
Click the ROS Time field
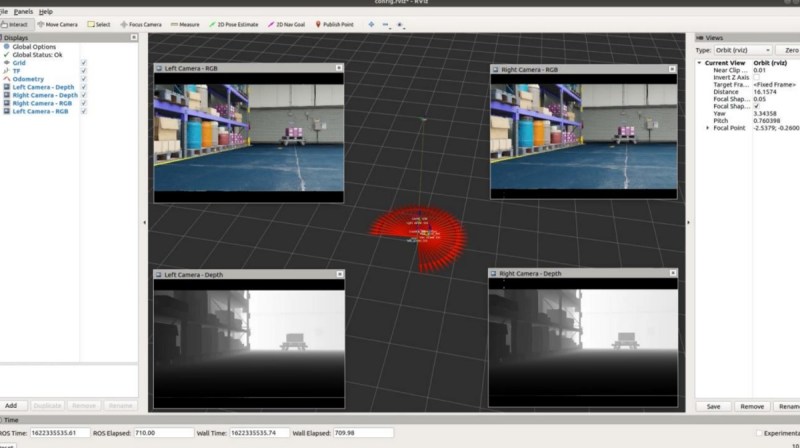pos(60,433)
